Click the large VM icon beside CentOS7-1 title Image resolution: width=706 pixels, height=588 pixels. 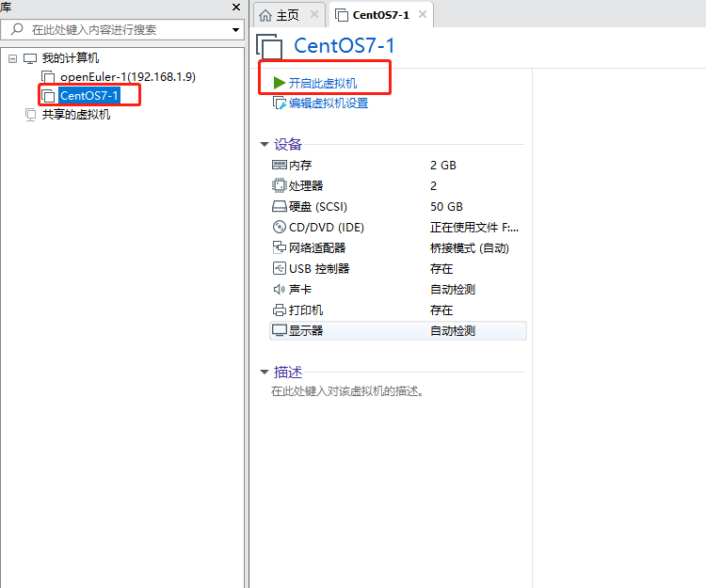coord(269,46)
